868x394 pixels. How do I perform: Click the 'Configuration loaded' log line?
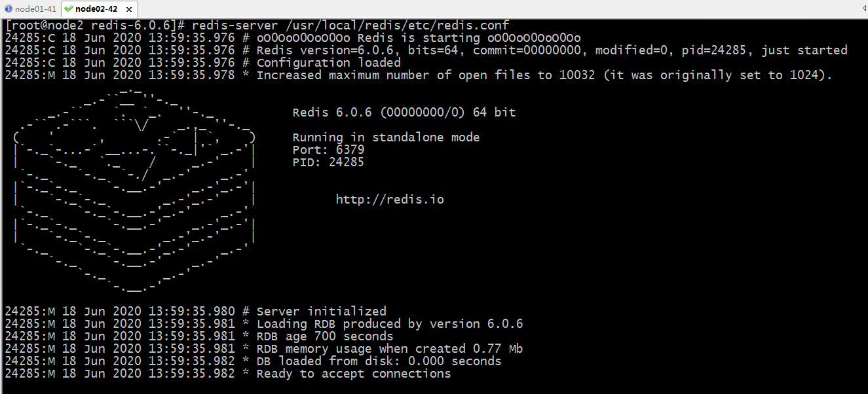[x=202, y=63]
